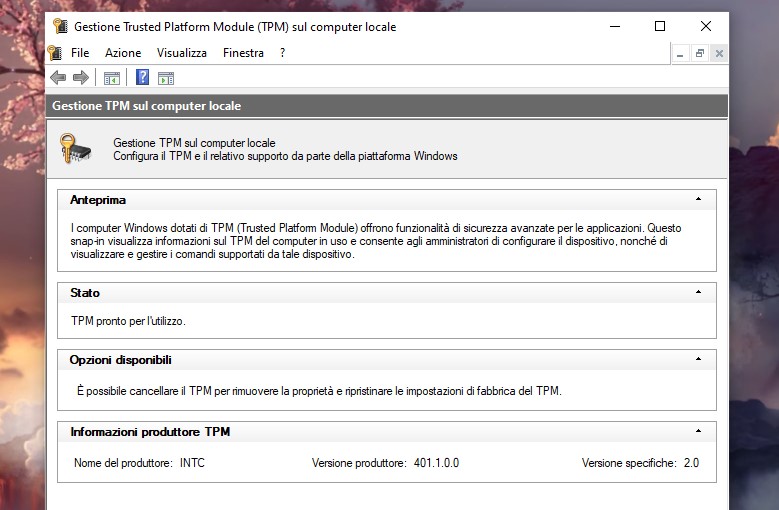Click the Forward arrow toolbar icon
Screen dimensions: 779x510
(81, 78)
